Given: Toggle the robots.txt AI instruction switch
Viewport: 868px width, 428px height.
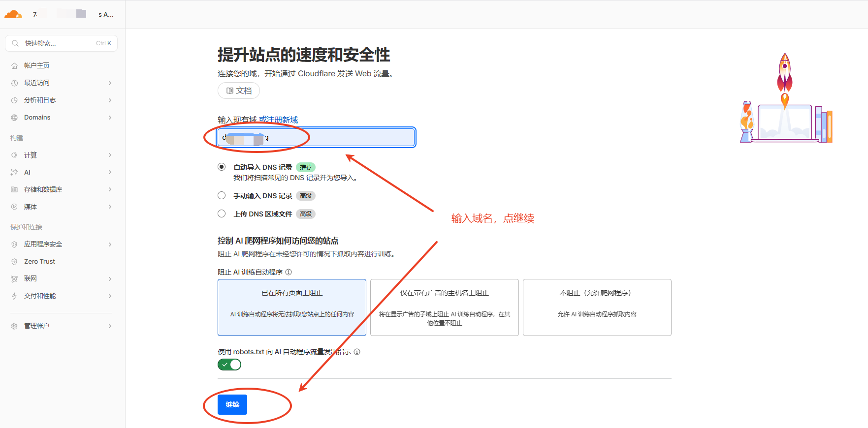Looking at the screenshot, I should coord(229,365).
